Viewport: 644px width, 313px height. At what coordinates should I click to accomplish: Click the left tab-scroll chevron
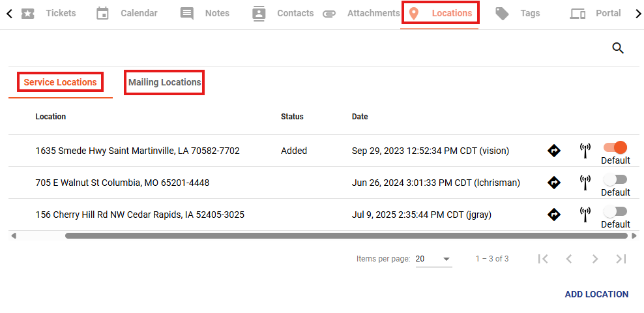pos(9,14)
